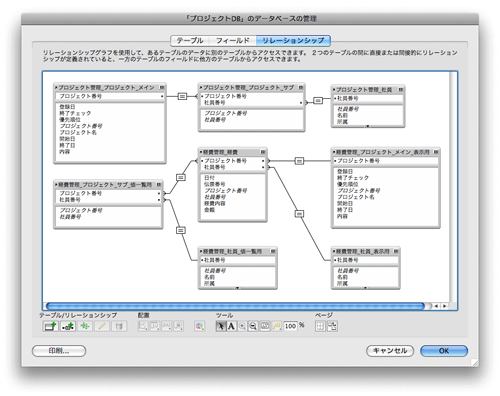Click the fit graph to window icon
Viewport: 500px width, 396px height.
pyautogui.click(x=265, y=326)
